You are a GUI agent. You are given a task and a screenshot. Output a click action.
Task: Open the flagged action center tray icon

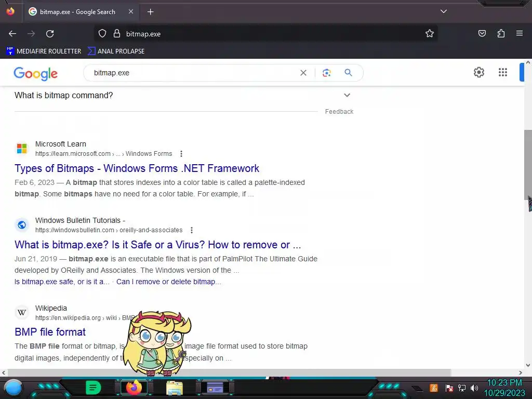[449, 388]
